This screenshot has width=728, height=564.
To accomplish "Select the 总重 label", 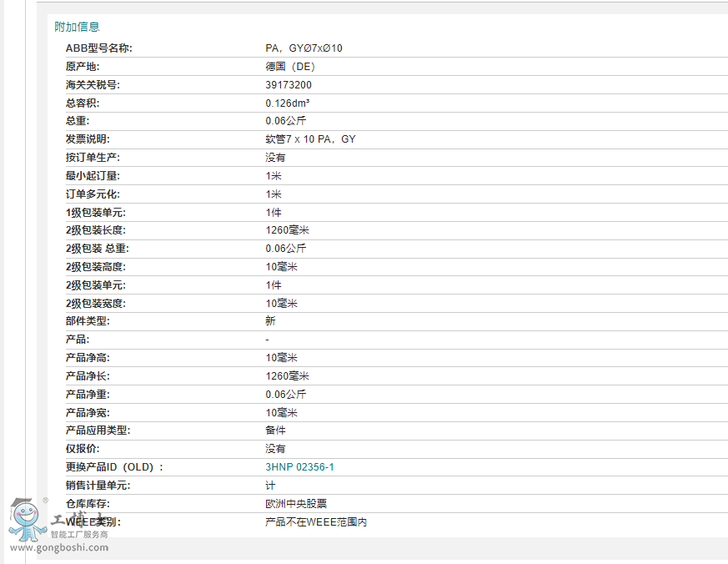I will 77,121.
